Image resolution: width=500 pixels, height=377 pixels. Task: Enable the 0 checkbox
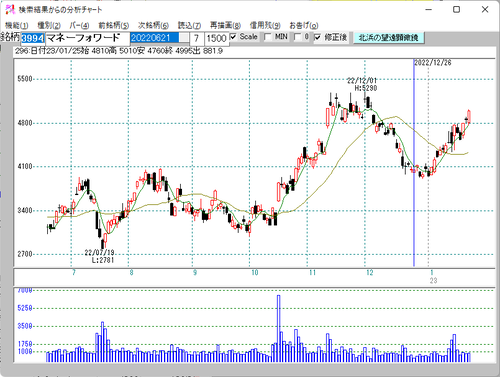pos(297,37)
